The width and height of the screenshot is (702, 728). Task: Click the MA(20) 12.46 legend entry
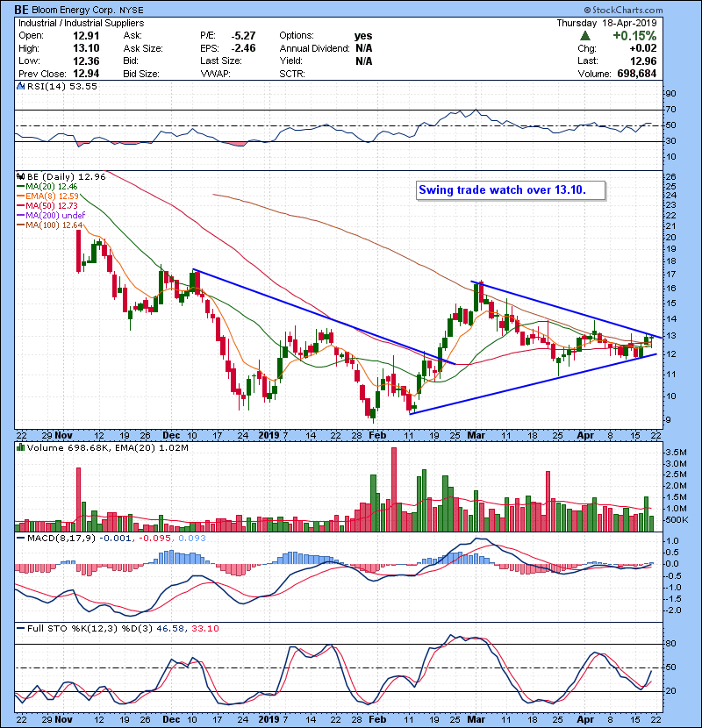pyautogui.click(x=47, y=187)
